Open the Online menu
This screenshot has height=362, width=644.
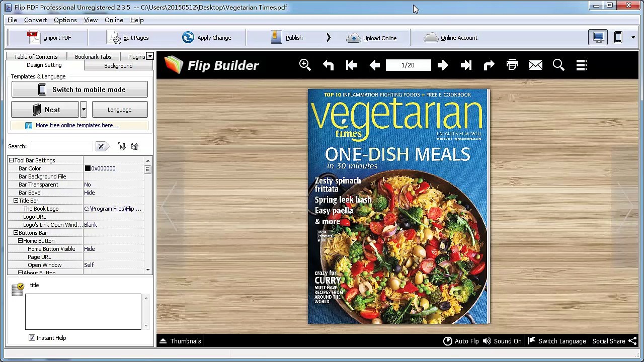[x=114, y=20]
